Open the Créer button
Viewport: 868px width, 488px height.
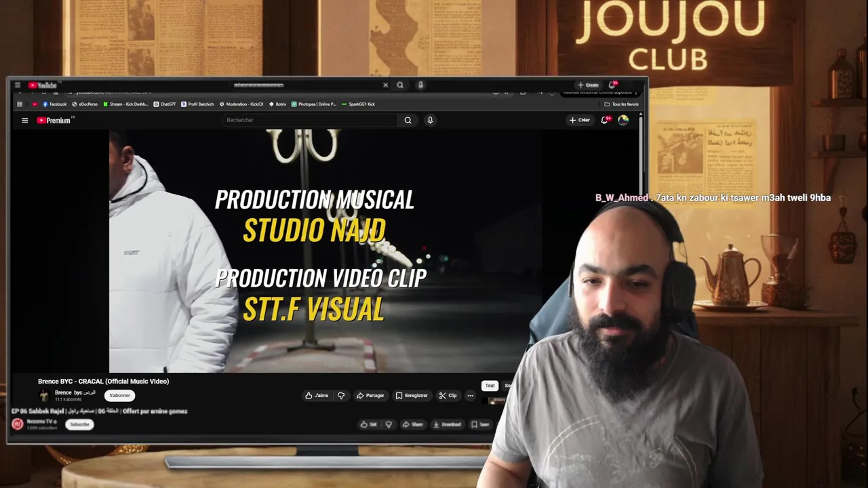pos(580,120)
